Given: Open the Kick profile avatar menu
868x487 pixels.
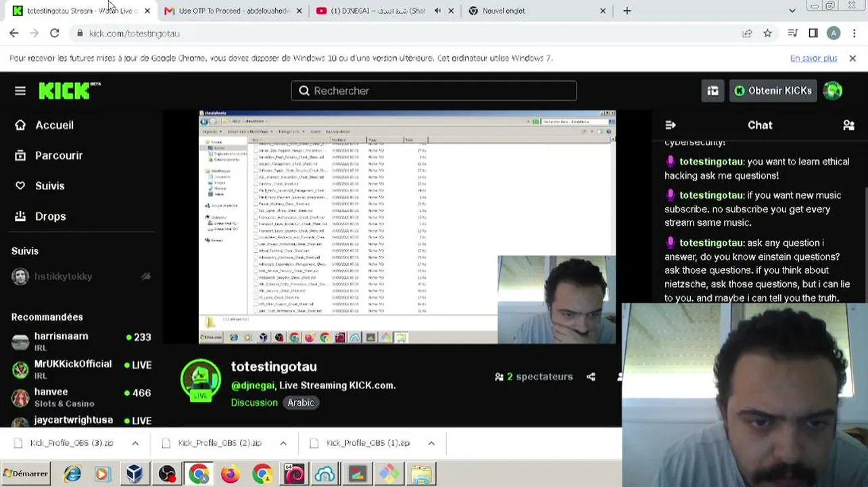Looking at the screenshot, I should (833, 91).
